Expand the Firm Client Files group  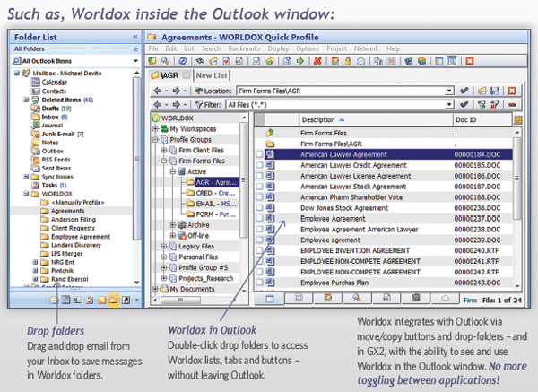point(164,150)
